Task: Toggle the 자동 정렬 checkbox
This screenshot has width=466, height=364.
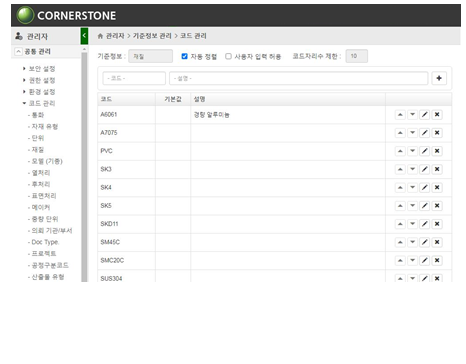Action: (184, 56)
